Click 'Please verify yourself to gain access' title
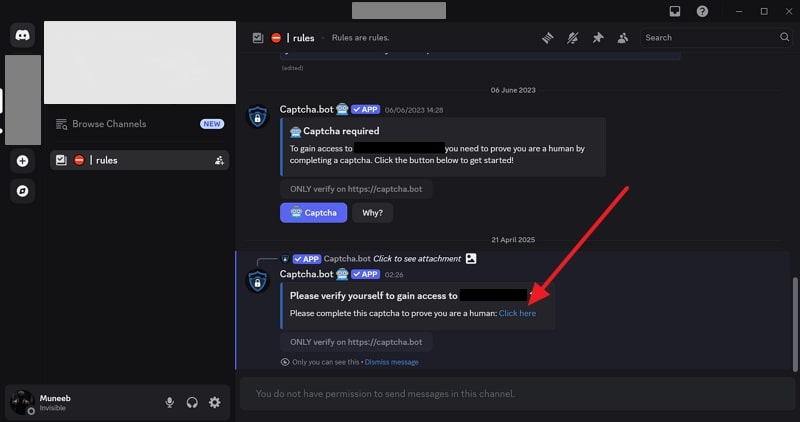 pyautogui.click(x=373, y=295)
